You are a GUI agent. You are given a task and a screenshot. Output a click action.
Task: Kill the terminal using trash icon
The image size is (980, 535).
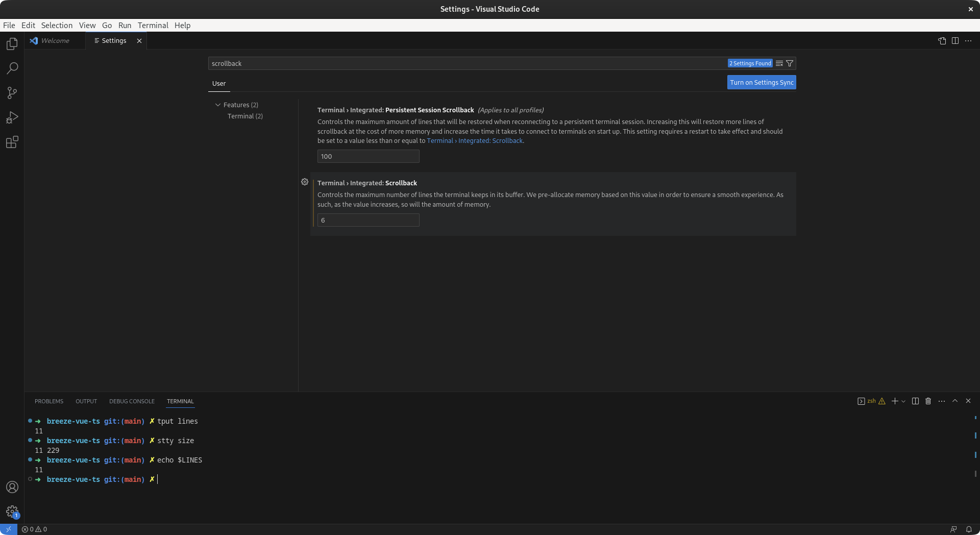point(928,401)
